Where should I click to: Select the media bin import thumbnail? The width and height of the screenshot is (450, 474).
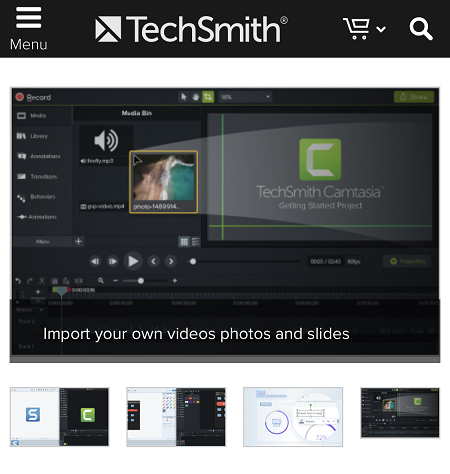coord(400,413)
